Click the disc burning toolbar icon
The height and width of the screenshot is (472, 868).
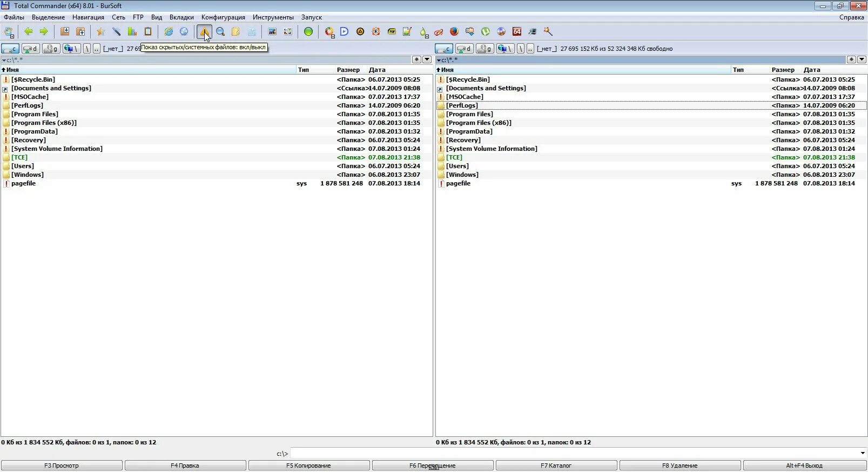pos(501,31)
